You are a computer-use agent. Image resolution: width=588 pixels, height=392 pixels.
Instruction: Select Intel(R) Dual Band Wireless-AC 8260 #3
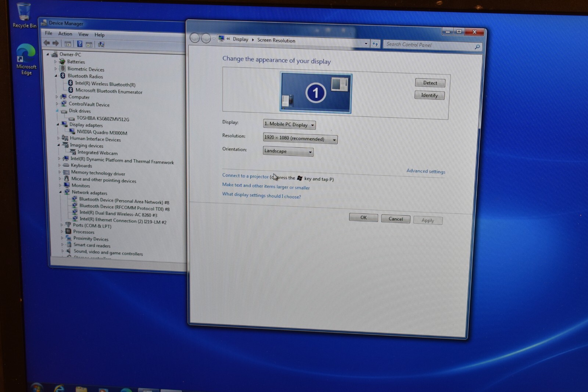tap(118, 214)
